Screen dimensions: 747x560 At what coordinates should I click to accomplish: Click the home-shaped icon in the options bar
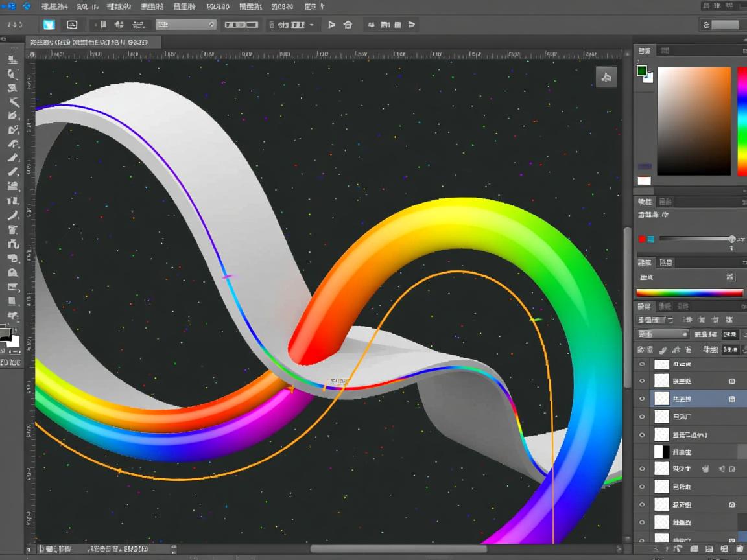348,25
